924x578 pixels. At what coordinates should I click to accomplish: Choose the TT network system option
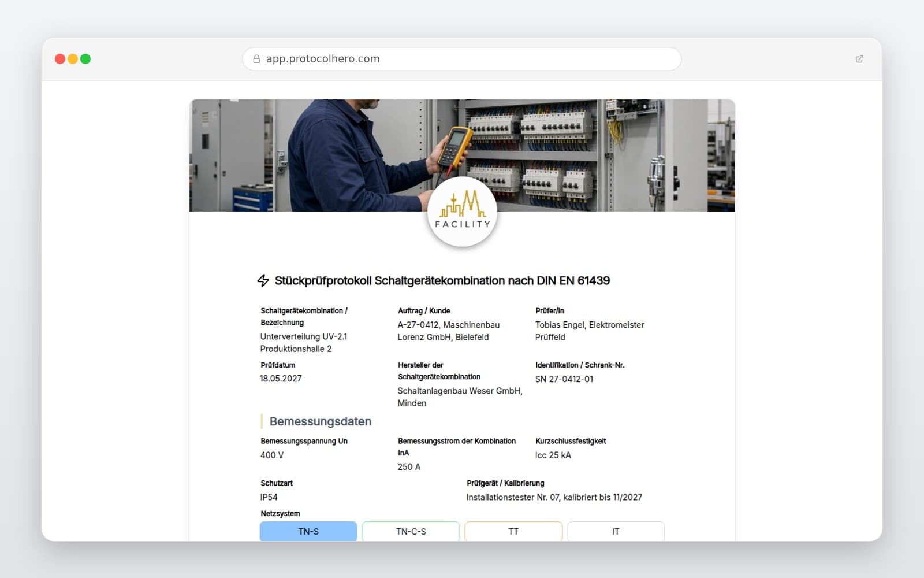point(513,531)
